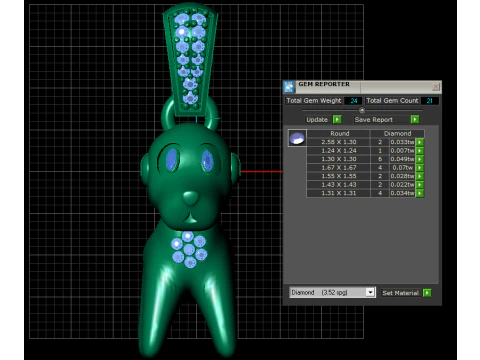
Task: Click green arrow on 1.31 X 1.31 row
Action: (x=420, y=193)
